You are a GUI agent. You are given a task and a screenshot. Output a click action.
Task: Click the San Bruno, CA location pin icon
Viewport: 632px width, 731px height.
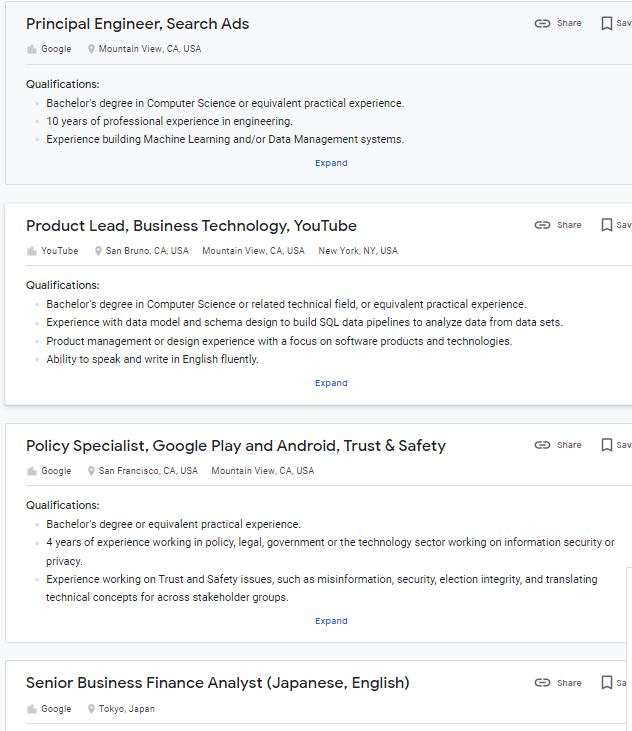tap(98, 251)
